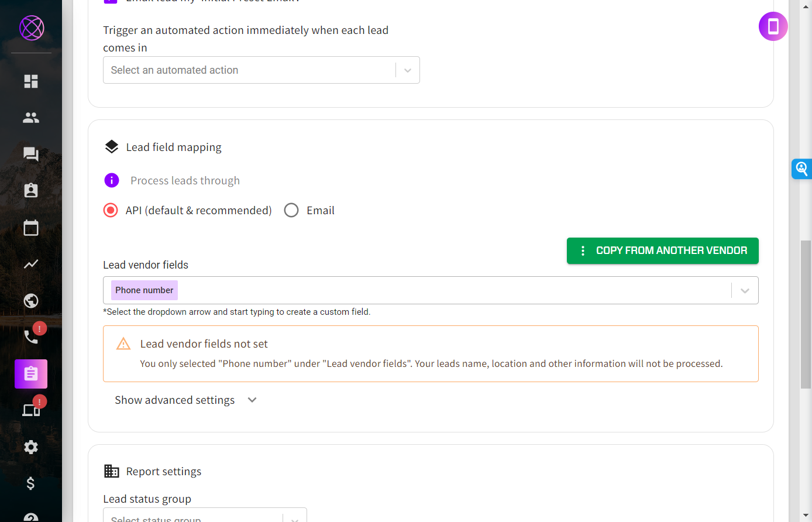Click COPY FROM ANOTHER VENDOR button
The image size is (812, 522).
click(663, 250)
